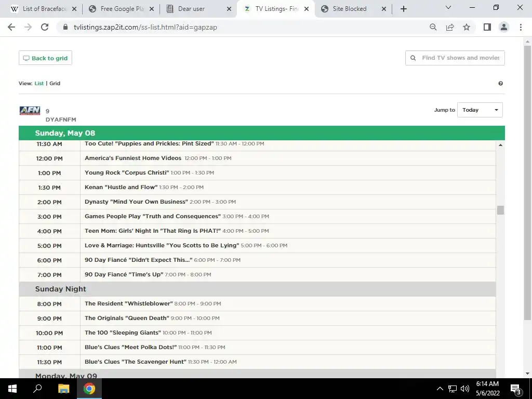
Task: Reload the TV listings page
Action: pyautogui.click(x=45, y=27)
